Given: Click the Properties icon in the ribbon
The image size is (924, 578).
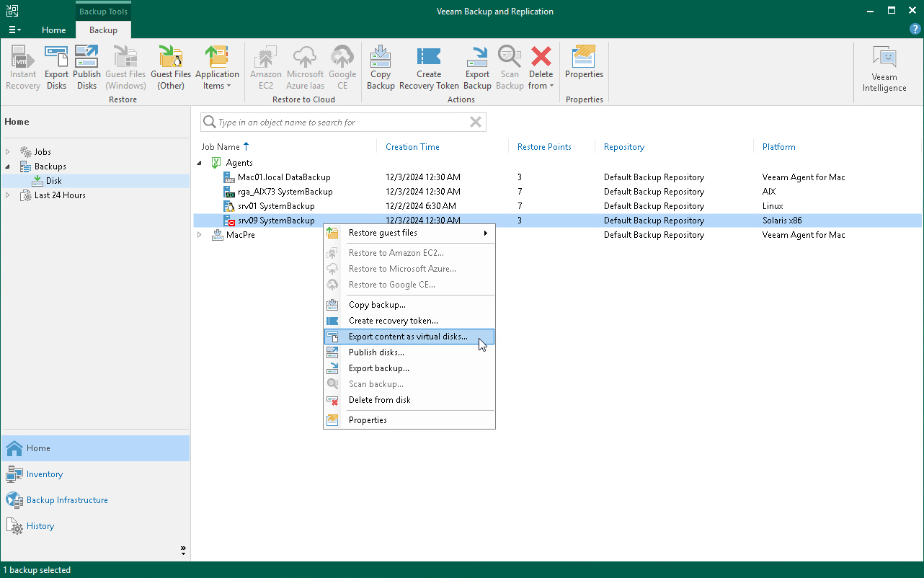Looking at the screenshot, I should click(584, 67).
